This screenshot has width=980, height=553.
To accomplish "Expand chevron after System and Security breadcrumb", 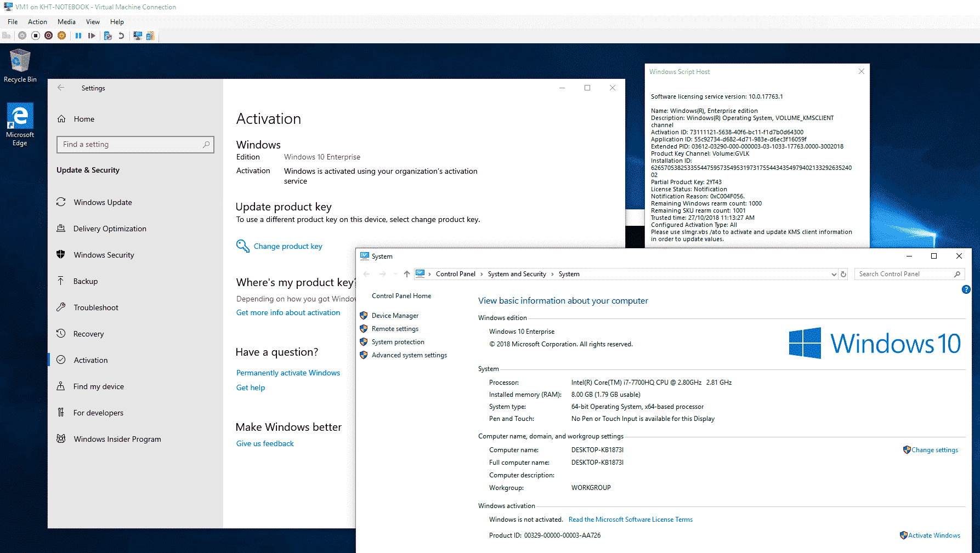I will (552, 274).
